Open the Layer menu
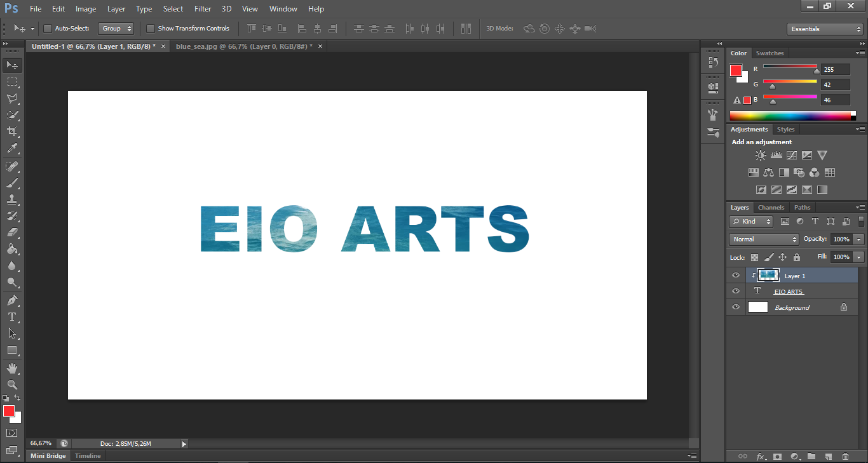The image size is (868, 463). pyautogui.click(x=116, y=9)
